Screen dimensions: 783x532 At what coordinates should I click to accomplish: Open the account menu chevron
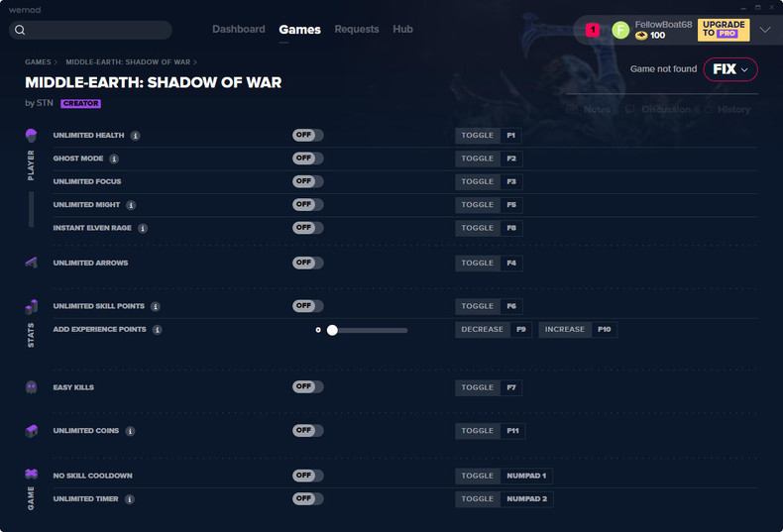tap(764, 30)
